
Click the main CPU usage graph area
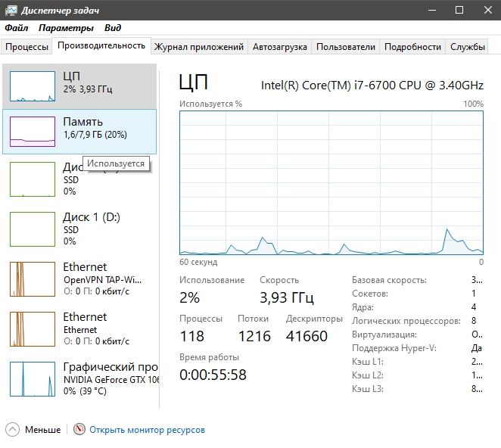point(331,182)
